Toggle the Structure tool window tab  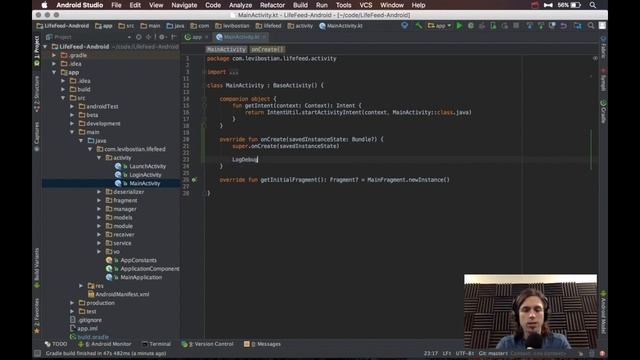tap(37, 93)
